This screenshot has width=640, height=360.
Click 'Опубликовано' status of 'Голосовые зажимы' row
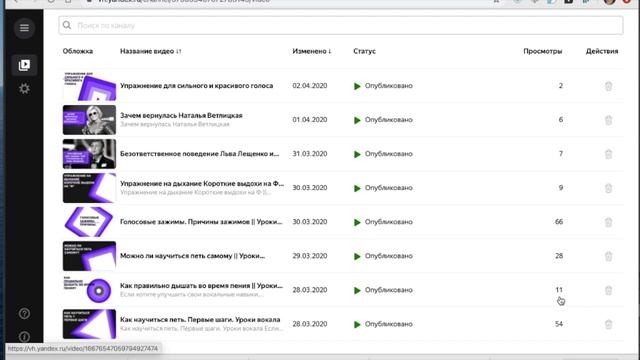coord(389,222)
